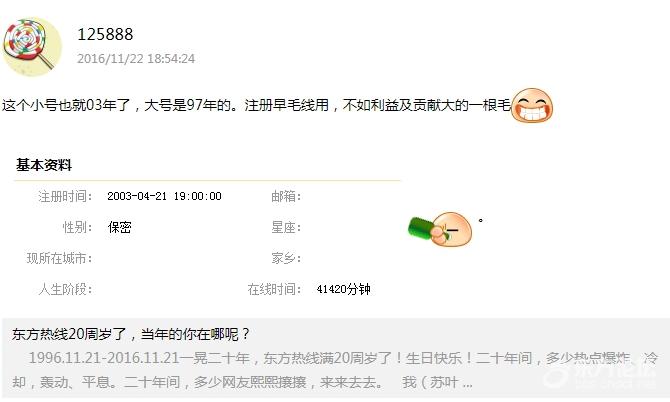Click the 人生阶段 field label
Image resolution: width=670 pixels, height=402 pixels.
tap(65, 289)
